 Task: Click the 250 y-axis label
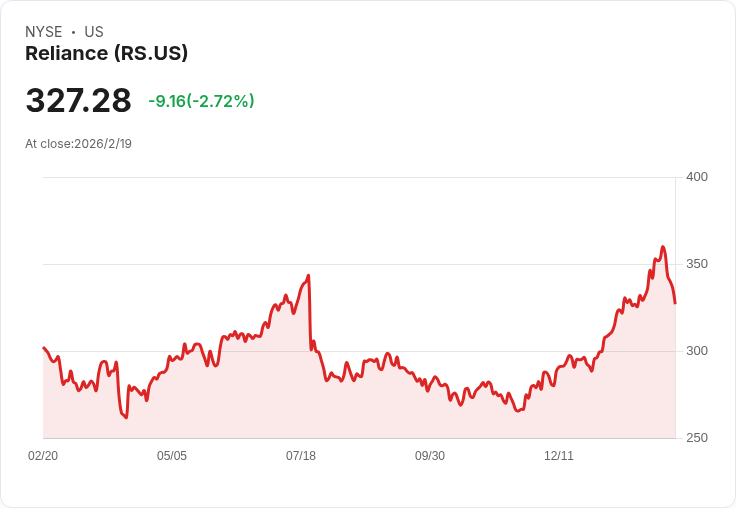pyautogui.click(x=697, y=438)
